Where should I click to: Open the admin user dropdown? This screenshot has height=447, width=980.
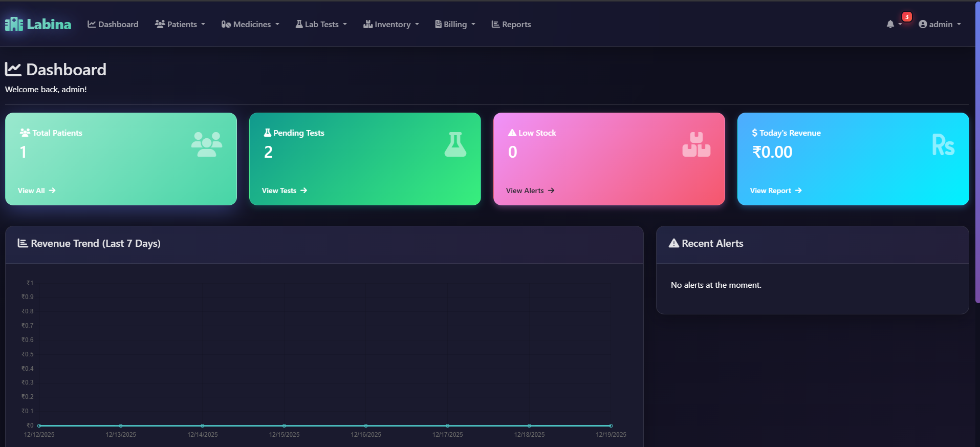pos(940,24)
